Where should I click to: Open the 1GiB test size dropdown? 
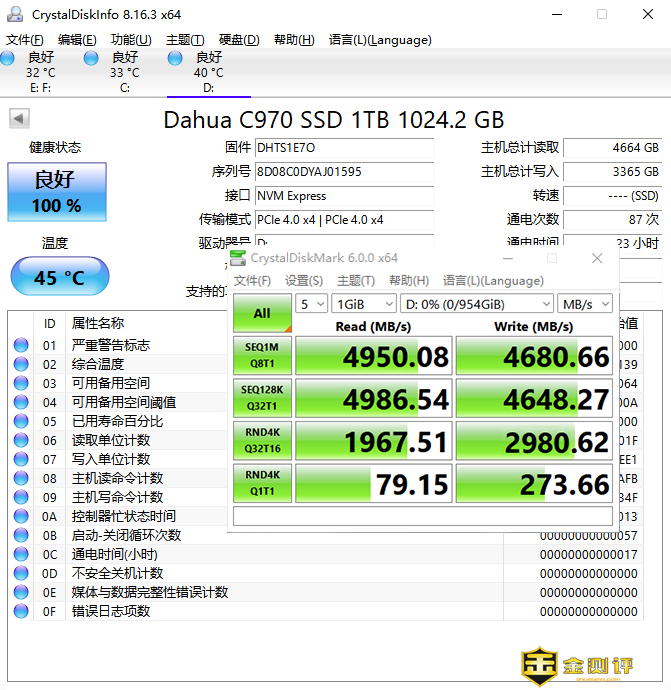coord(363,304)
